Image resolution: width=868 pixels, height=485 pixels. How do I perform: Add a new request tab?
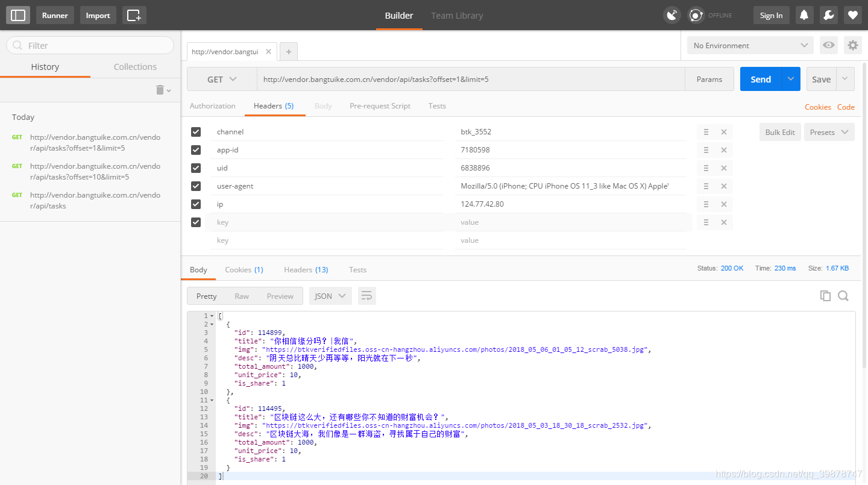(289, 52)
